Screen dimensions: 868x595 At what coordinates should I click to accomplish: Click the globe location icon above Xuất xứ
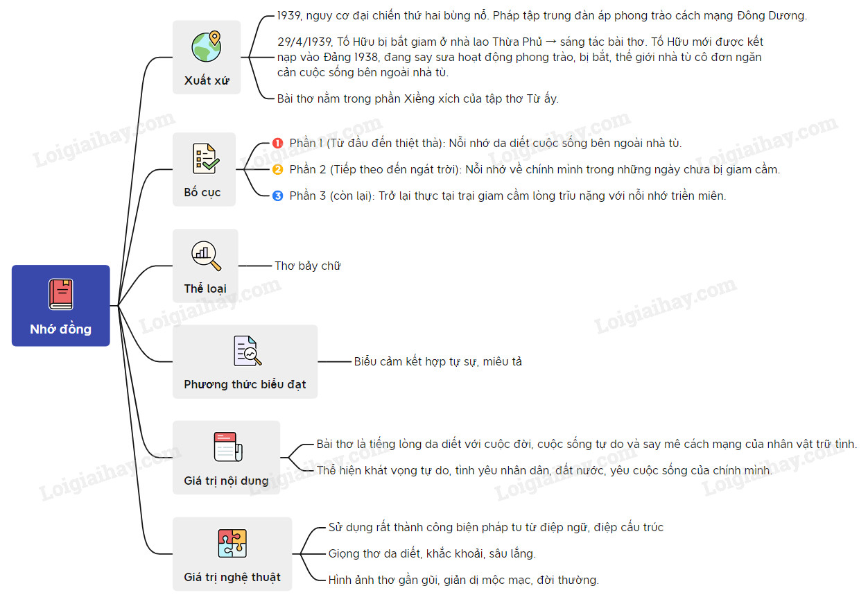pyautogui.click(x=206, y=46)
